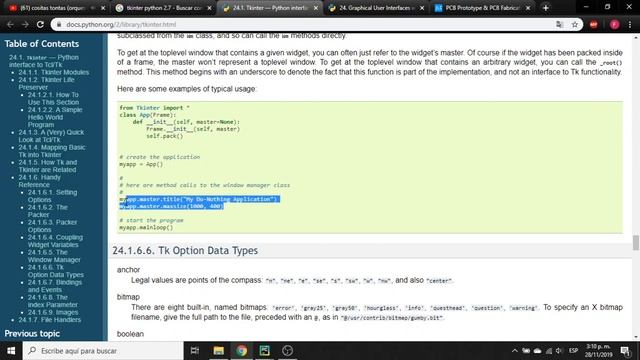Screen dimensions: 640x360
Task: Open the green app icon on taskbar
Action: coord(264,351)
